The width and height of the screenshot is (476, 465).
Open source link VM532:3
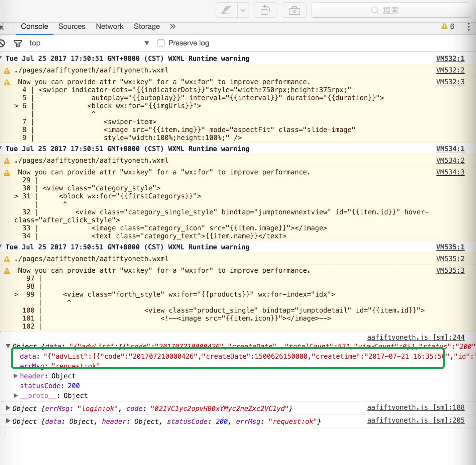450,82
